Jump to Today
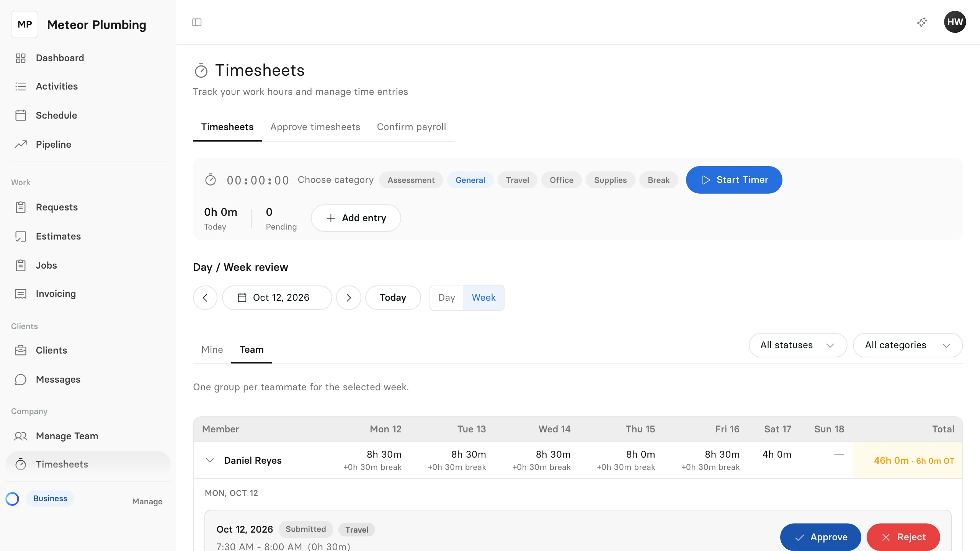The height and width of the screenshot is (551, 980). pos(393,297)
